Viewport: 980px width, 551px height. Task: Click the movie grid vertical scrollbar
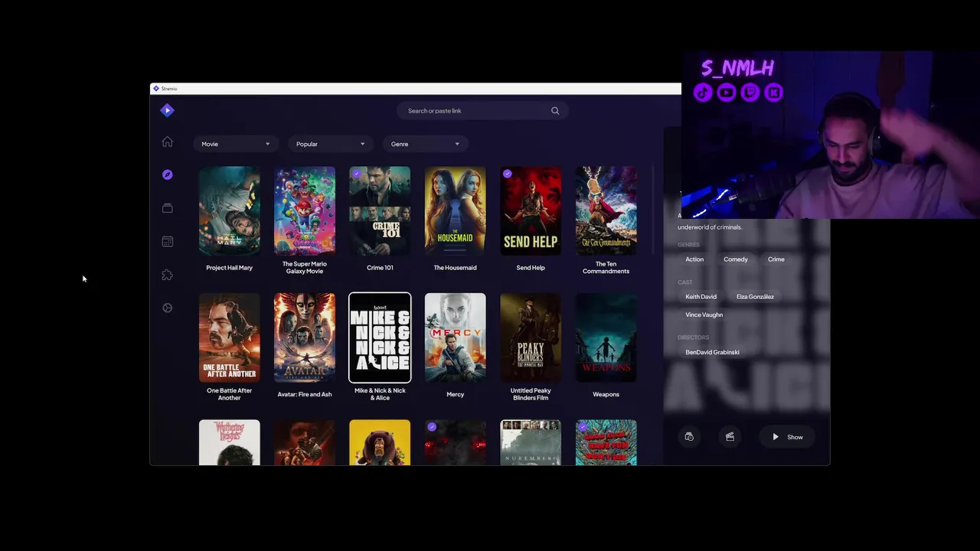coord(653,210)
